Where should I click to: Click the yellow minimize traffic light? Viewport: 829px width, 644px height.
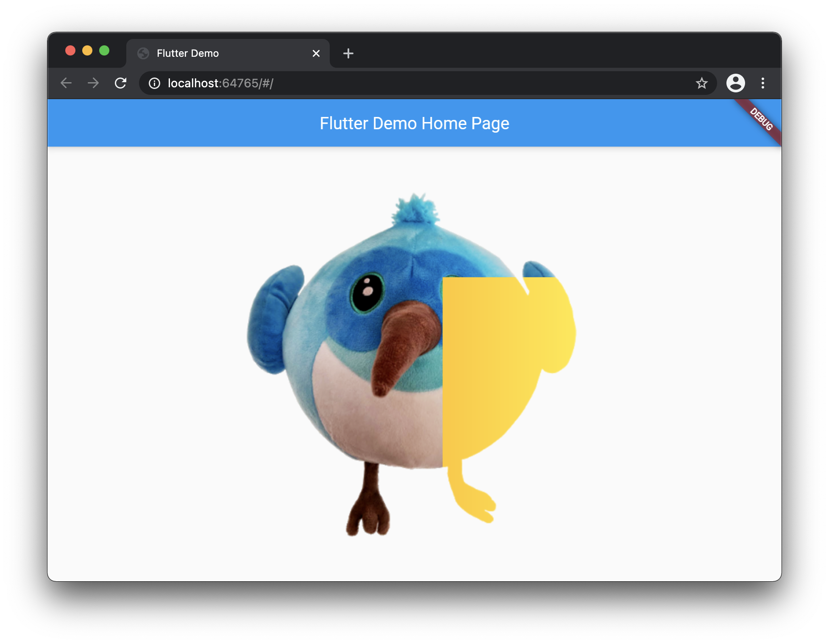click(x=87, y=50)
